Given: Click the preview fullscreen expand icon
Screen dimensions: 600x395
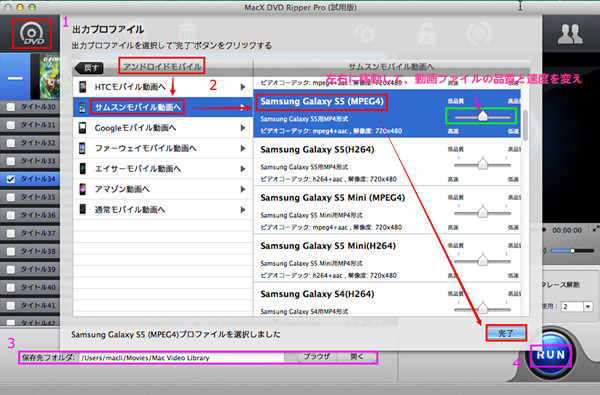Looking at the screenshot, I should click(x=595, y=229).
